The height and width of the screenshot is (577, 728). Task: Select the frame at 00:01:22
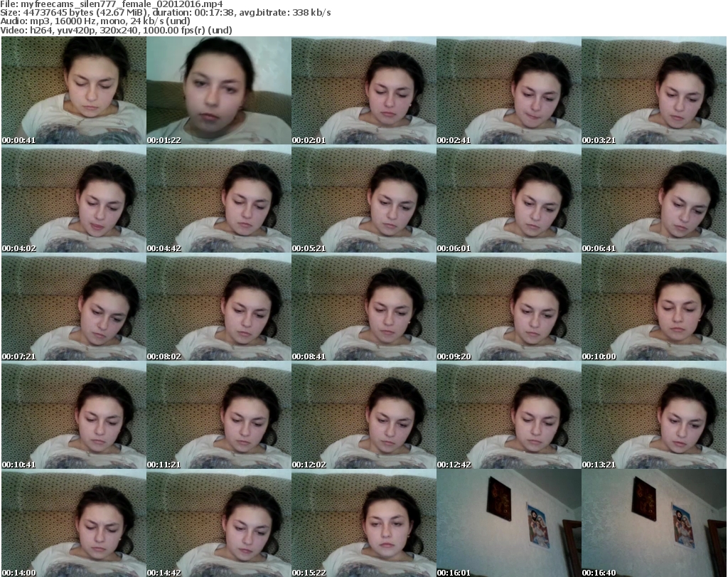[219, 90]
